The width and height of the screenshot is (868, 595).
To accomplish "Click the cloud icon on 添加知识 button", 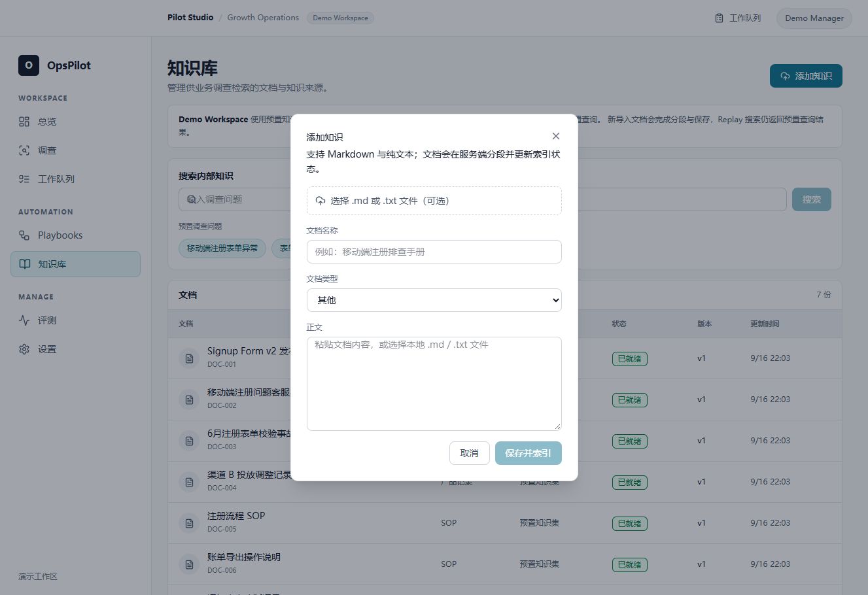I will (x=786, y=76).
